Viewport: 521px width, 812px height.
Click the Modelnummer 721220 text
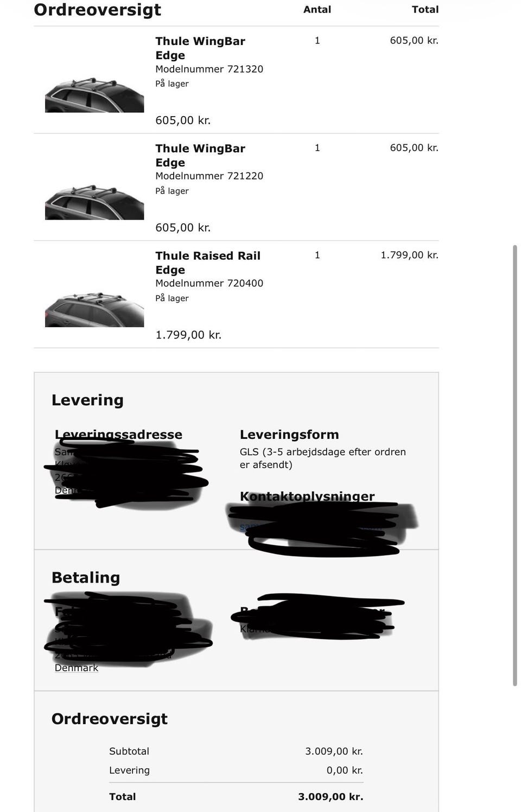click(x=209, y=176)
